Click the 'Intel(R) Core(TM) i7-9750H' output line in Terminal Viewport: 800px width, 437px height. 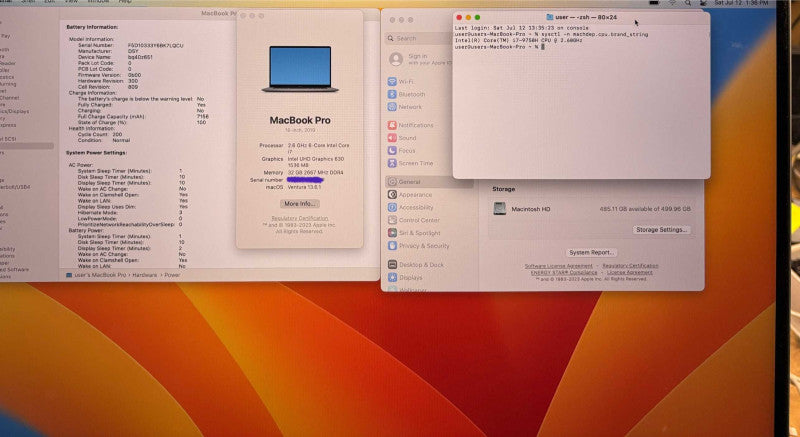[518, 40]
